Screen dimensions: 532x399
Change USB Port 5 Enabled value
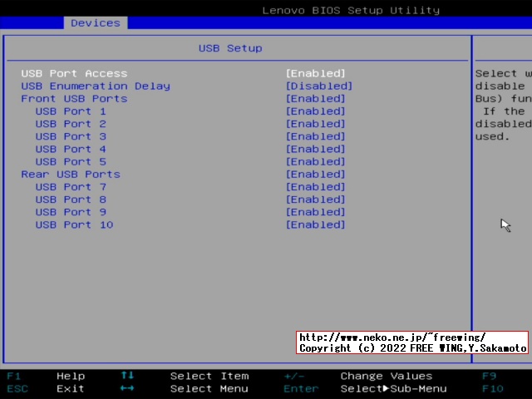coord(315,161)
